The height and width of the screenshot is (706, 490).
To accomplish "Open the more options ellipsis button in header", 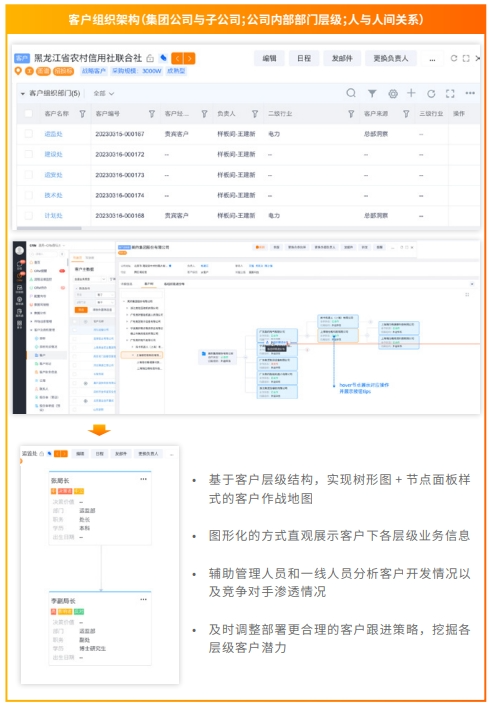I will click(x=432, y=59).
